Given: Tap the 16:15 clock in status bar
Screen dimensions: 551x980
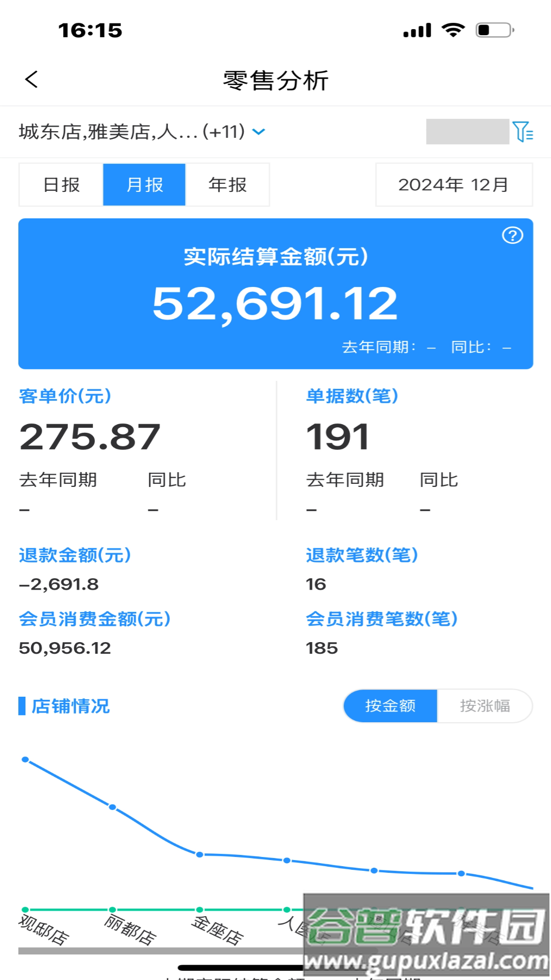Looking at the screenshot, I should tap(90, 30).
